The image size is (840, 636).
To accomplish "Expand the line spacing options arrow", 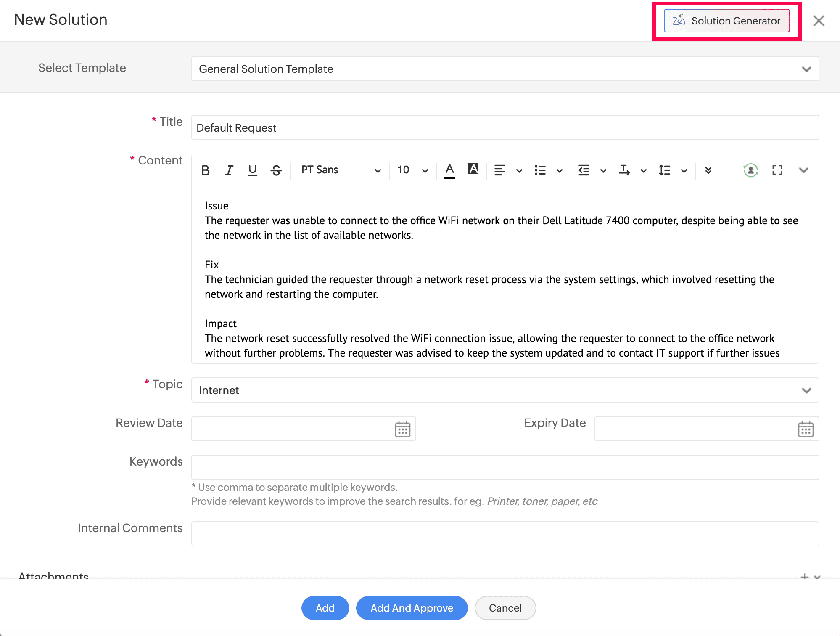I will point(684,171).
